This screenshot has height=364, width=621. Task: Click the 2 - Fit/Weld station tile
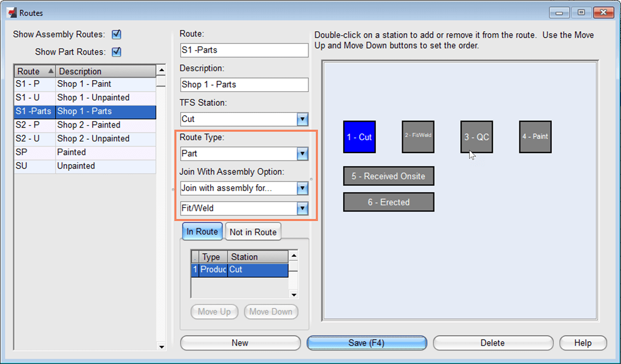click(418, 136)
